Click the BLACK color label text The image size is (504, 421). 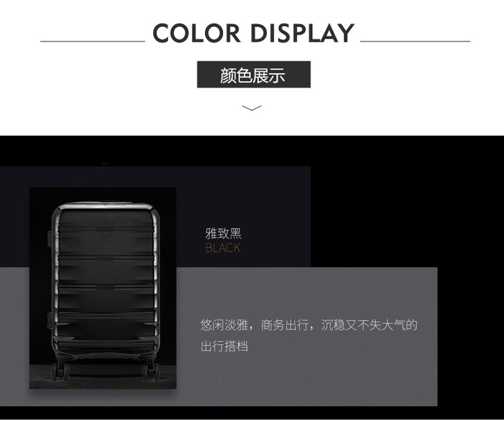pos(223,248)
